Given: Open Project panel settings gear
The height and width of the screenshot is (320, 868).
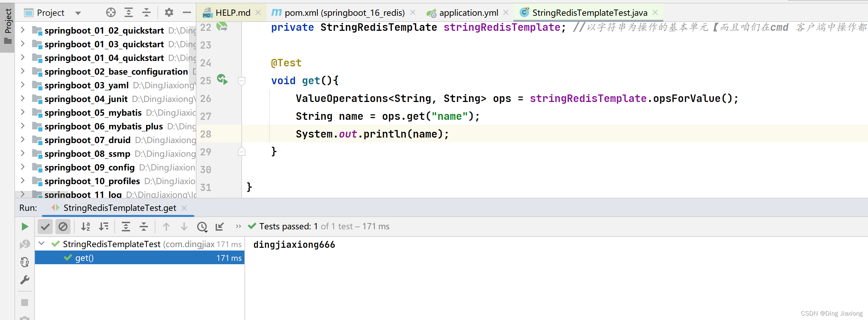Looking at the screenshot, I should click(169, 13).
